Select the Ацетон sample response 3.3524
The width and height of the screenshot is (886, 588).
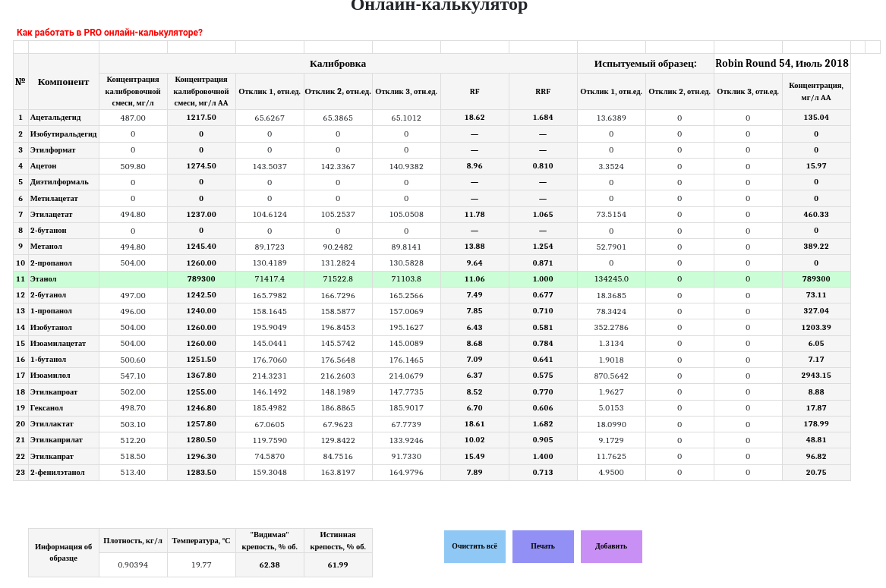click(x=611, y=166)
